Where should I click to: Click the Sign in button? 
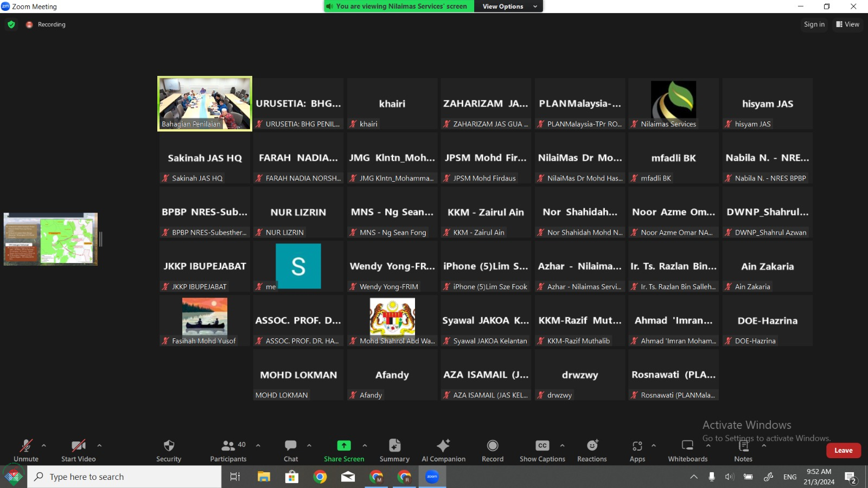click(x=814, y=24)
